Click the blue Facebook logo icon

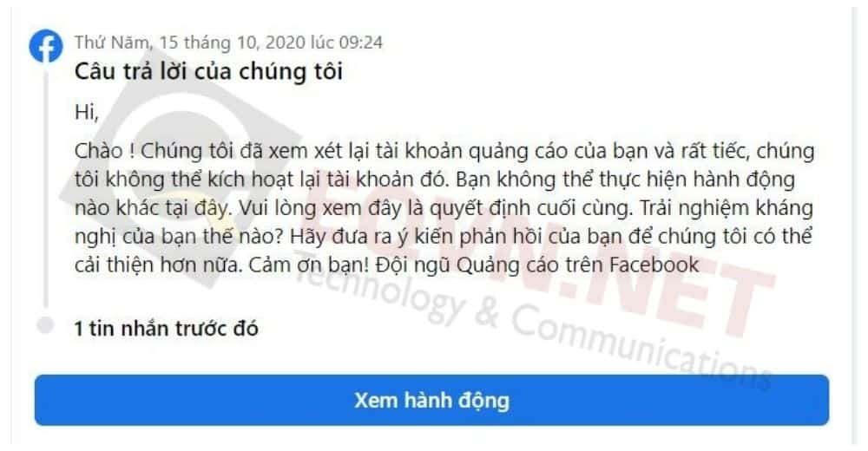tap(46, 46)
